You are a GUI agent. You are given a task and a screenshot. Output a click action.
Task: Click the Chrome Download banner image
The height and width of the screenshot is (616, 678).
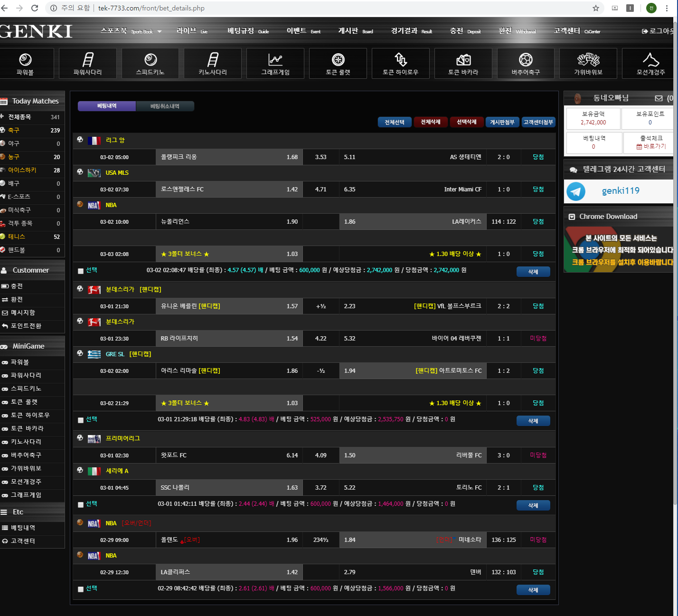[619, 249]
